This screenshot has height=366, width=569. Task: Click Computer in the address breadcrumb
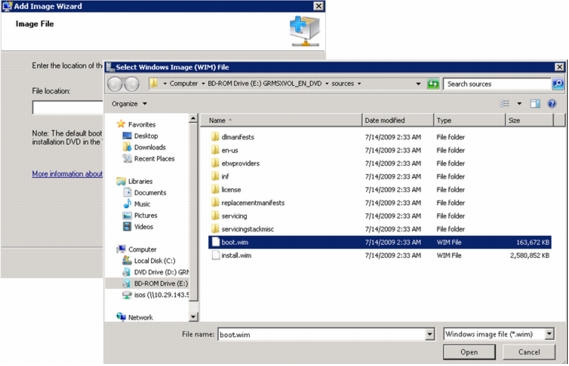tap(184, 83)
